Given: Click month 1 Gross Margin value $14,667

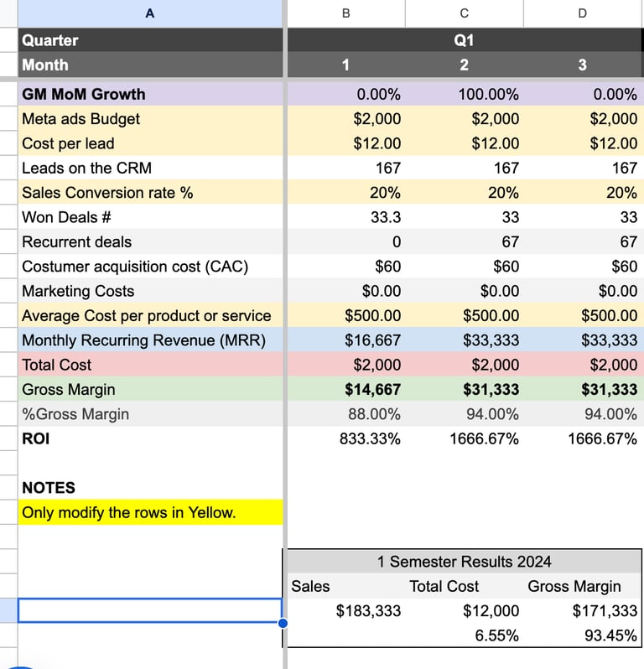Looking at the screenshot, I should coord(373,389).
